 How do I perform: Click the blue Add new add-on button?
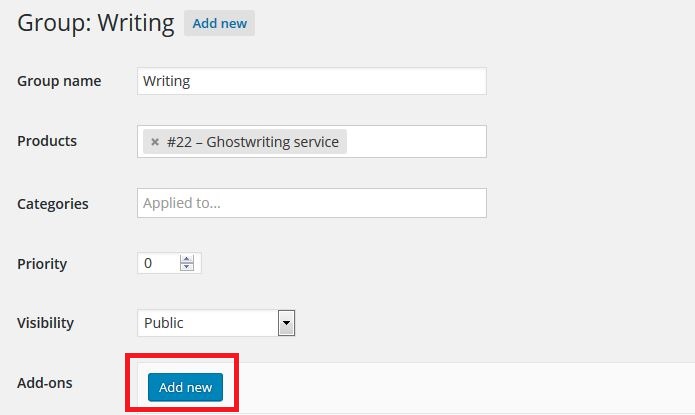coord(185,387)
